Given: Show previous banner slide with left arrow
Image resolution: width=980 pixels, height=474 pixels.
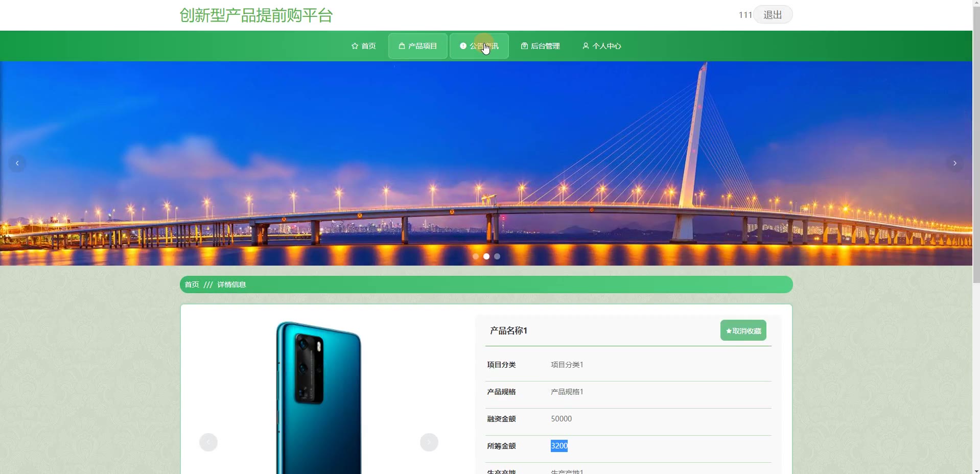Looking at the screenshot, I should [x=17, y=163].
